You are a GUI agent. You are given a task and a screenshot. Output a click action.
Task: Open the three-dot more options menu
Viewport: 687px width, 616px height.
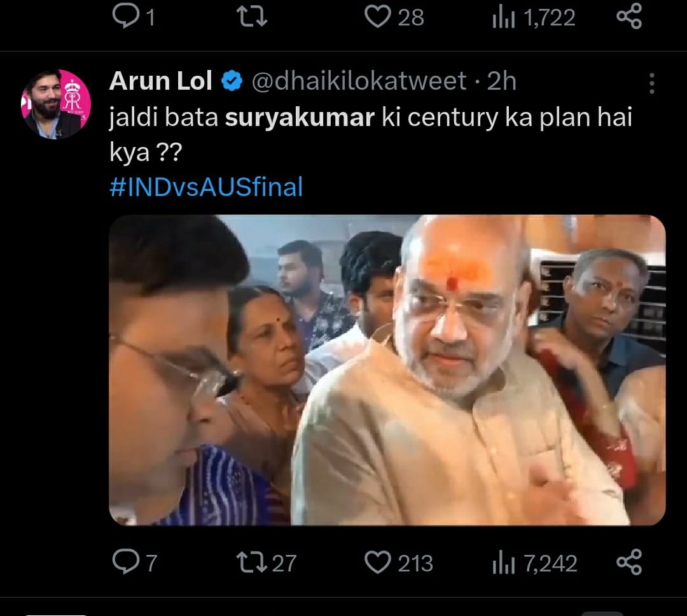(x=651, y=83)
